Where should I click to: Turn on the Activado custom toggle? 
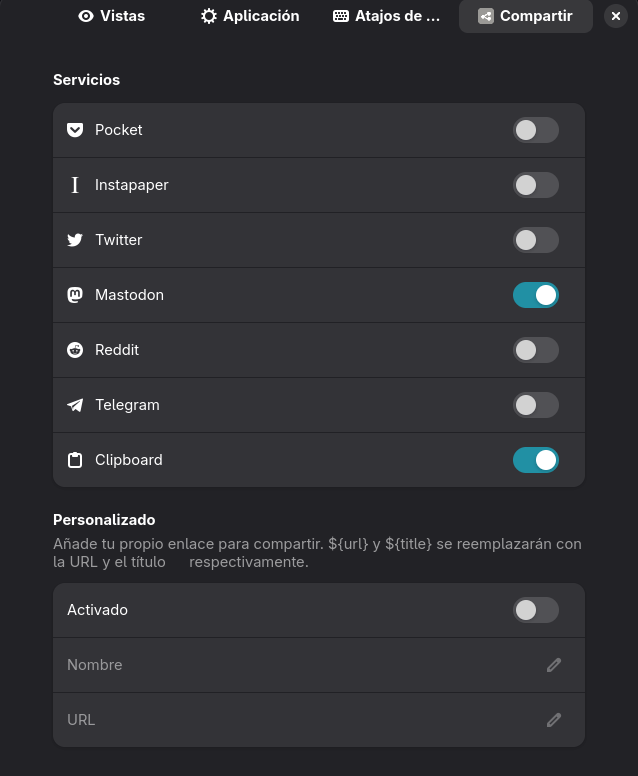pos(536,610)
